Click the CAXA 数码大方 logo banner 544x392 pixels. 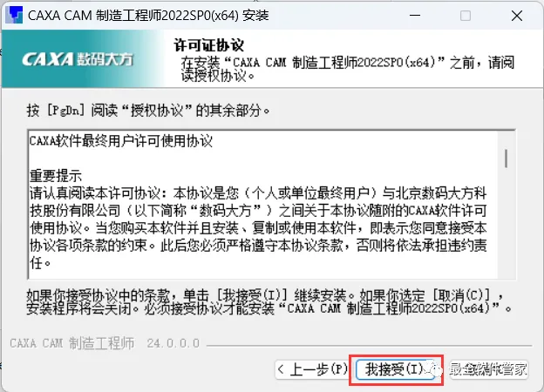coord(84,58)
